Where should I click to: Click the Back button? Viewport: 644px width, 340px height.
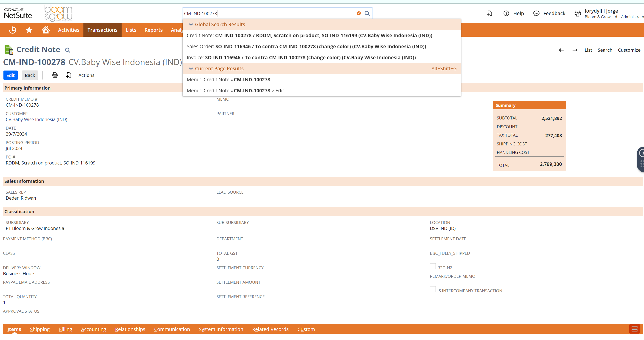coord(30,75)
